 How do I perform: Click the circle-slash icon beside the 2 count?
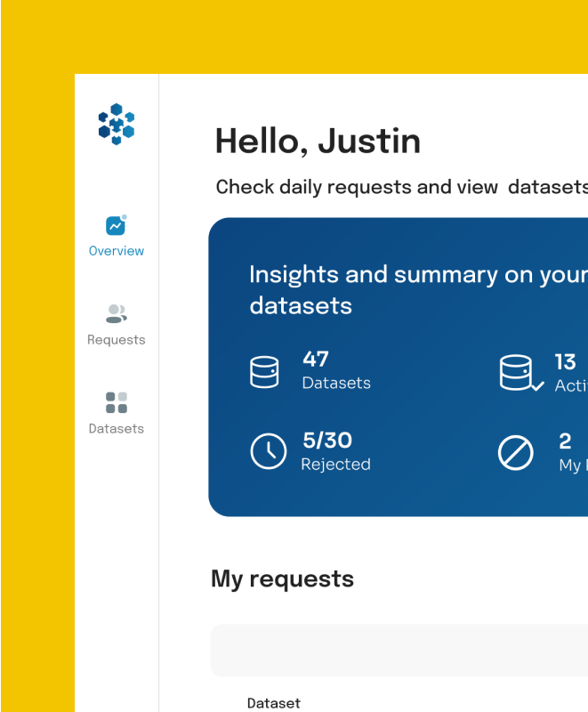[515, 453]
